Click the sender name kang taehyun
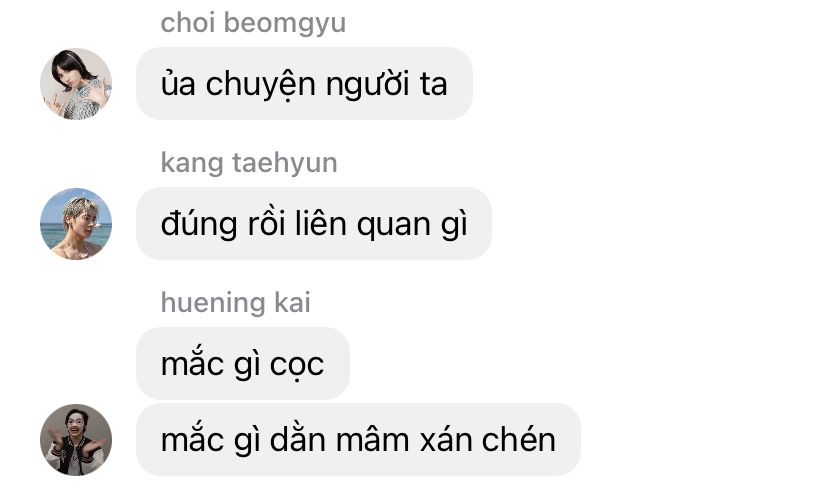 coord(249,163)
